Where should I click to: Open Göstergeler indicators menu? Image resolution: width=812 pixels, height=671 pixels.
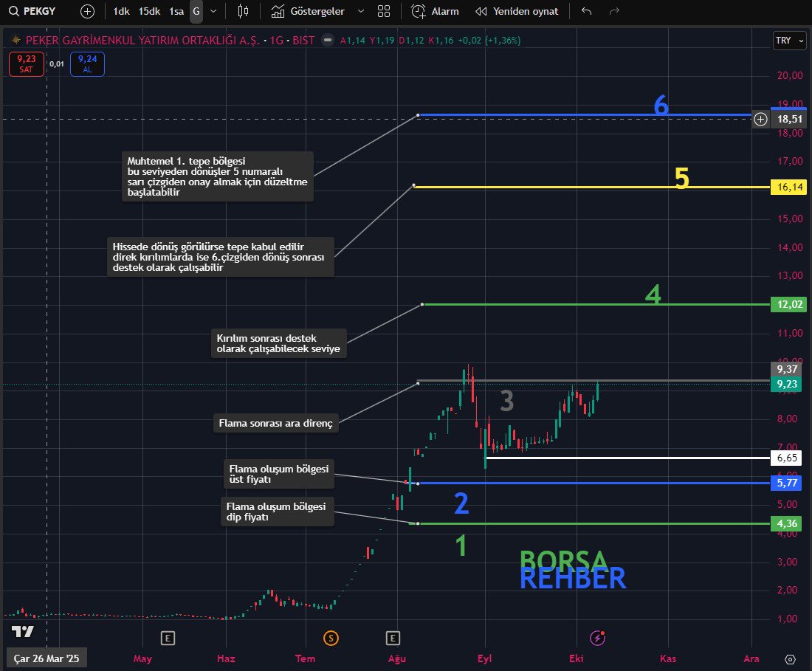(x=308, y=11)
